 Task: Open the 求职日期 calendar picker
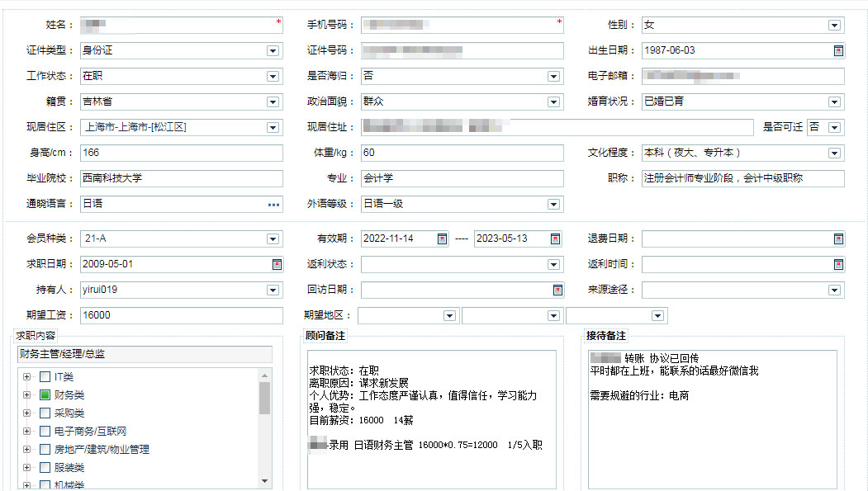click(277, 264)
